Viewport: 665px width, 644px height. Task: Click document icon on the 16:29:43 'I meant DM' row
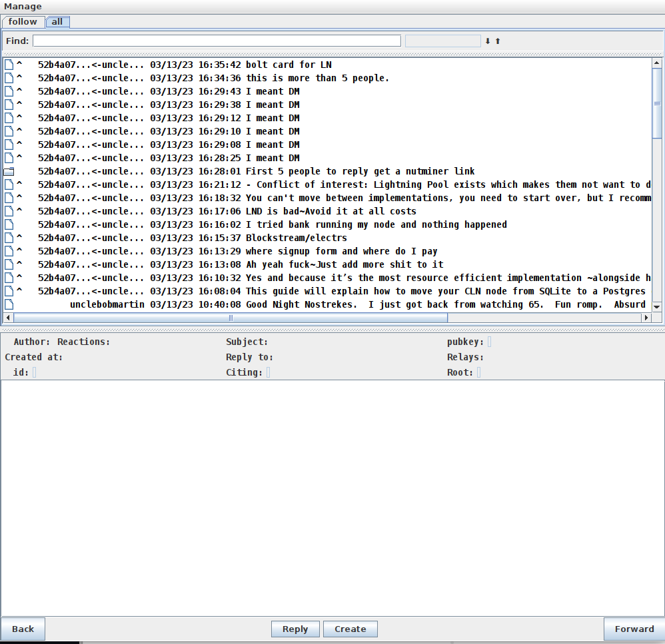pyautogui.click(x=9, y=91)
